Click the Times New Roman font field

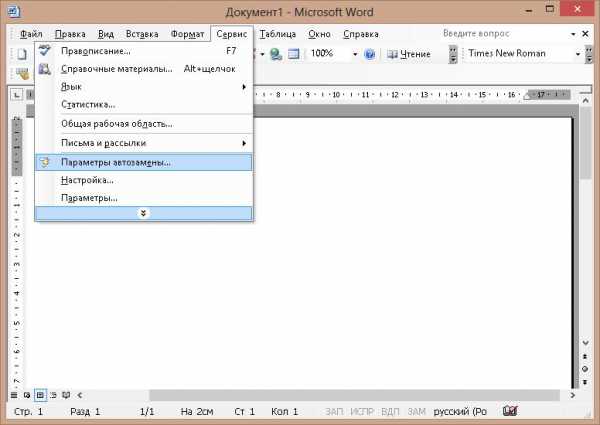tap(518, 54)
